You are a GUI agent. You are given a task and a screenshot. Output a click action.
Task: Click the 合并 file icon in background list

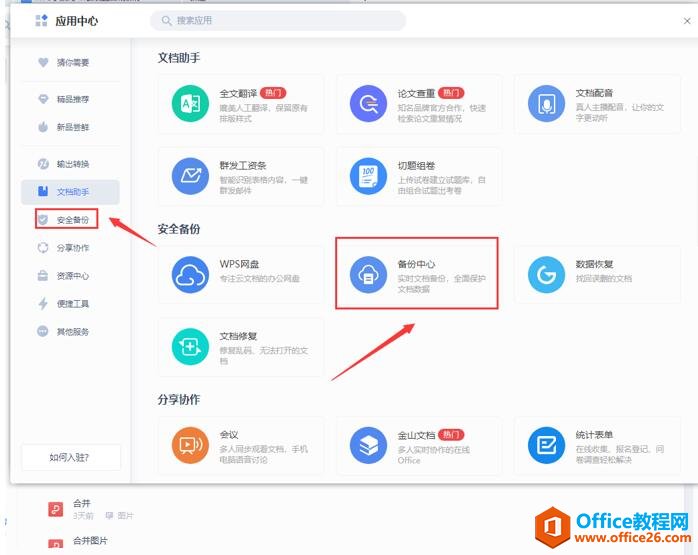tap(56, 509)
